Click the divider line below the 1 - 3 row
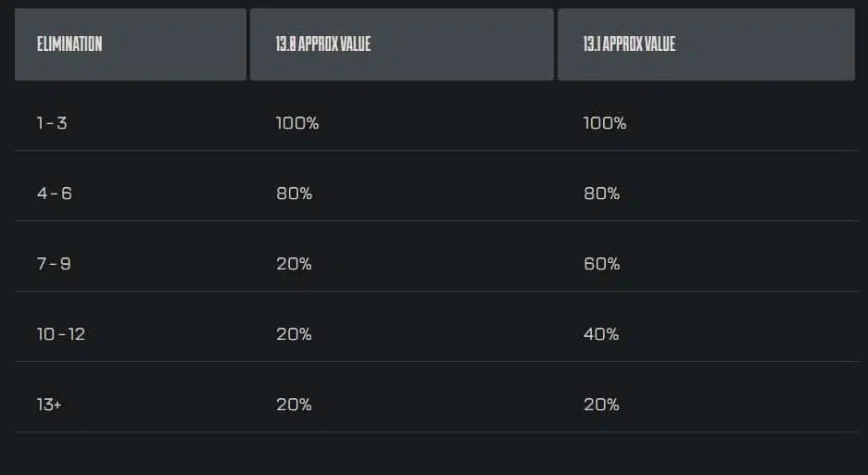The width and height of the screenshot is (868, 475). click(437, 151)
